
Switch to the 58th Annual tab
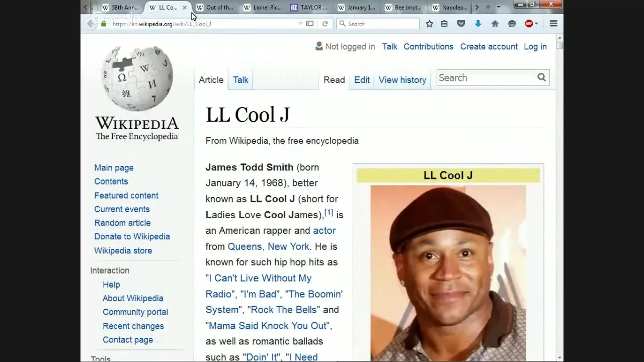(121, 8)
